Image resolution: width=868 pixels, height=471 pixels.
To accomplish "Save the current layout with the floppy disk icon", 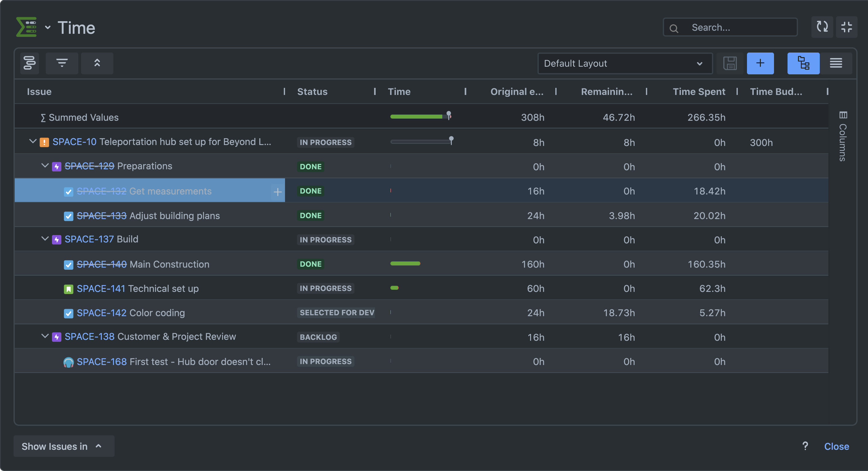I will (730, 63).
